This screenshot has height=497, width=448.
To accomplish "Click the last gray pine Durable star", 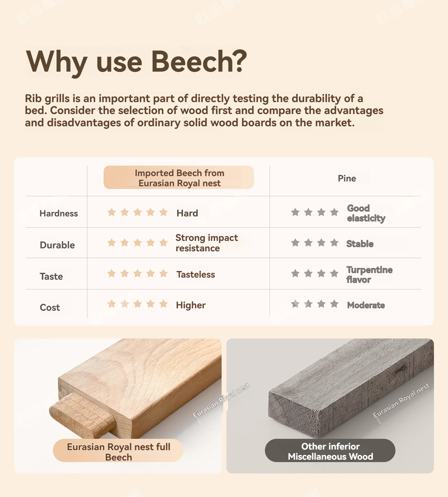I will [334, 243].
